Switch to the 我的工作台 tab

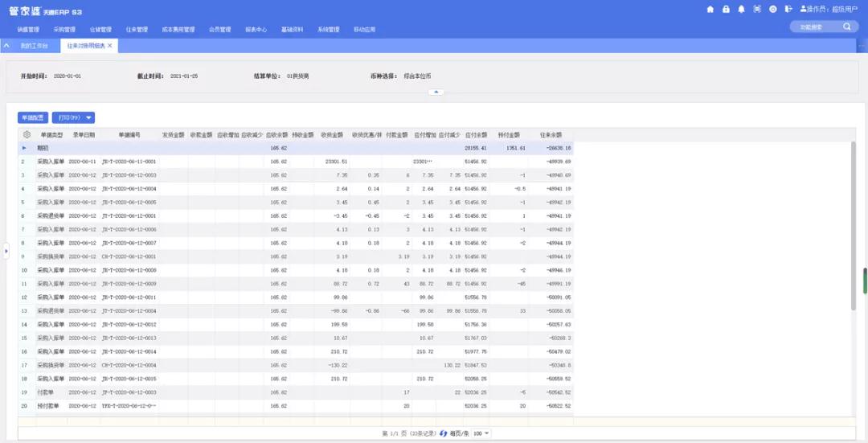34,46
